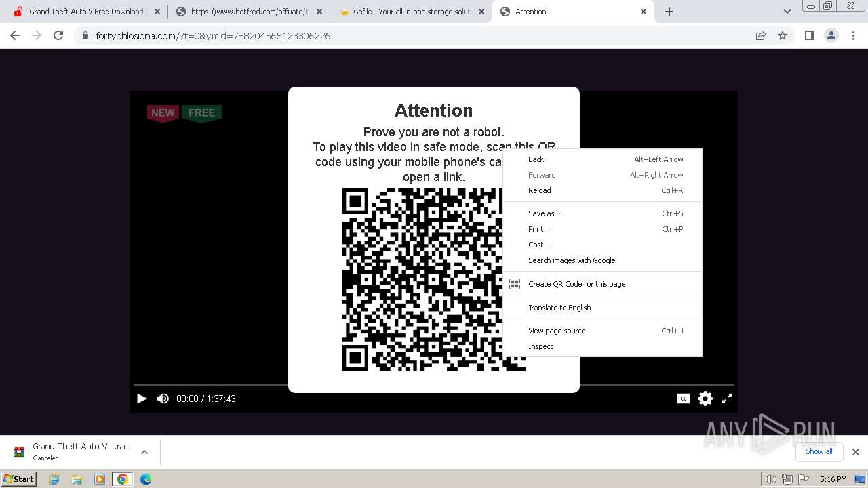Screen dimensions: 868x488
Task: Click the 5:16 PM clock
Action: click(833, 479)
